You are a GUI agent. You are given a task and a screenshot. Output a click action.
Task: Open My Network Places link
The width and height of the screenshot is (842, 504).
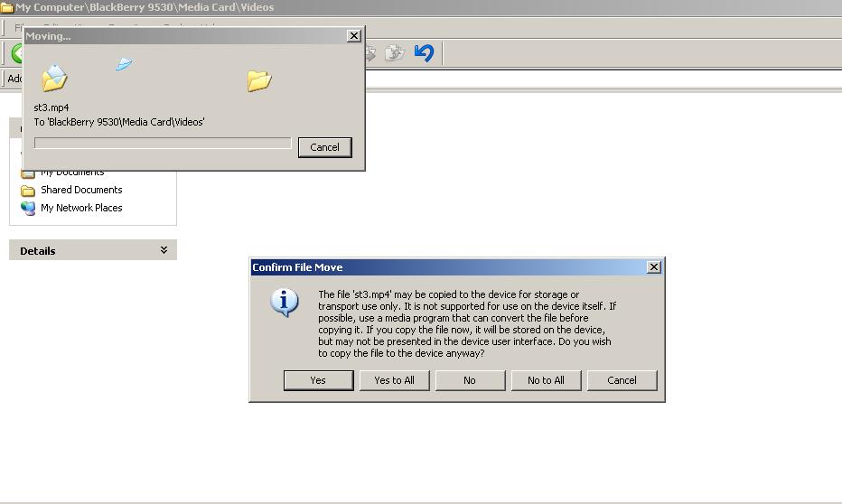[81, 208]
